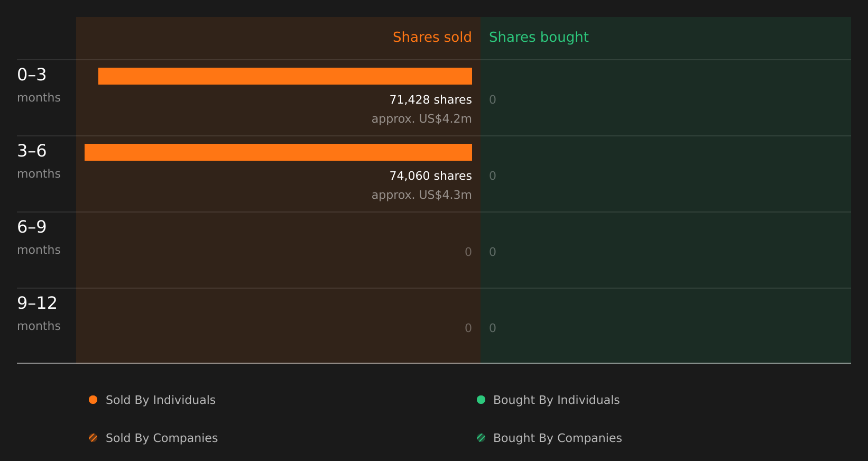Click Bought By Individuals legend label
The height and width of the screenshot is (461, 868).
[556, 400]
